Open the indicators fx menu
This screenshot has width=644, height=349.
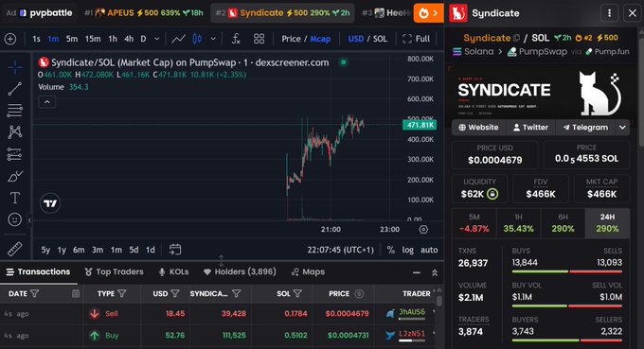pyautogui.click(x=236, y=39)
